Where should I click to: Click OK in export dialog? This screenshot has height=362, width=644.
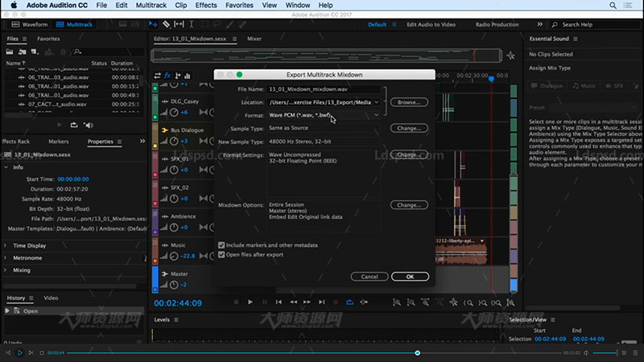pos(410,277)
